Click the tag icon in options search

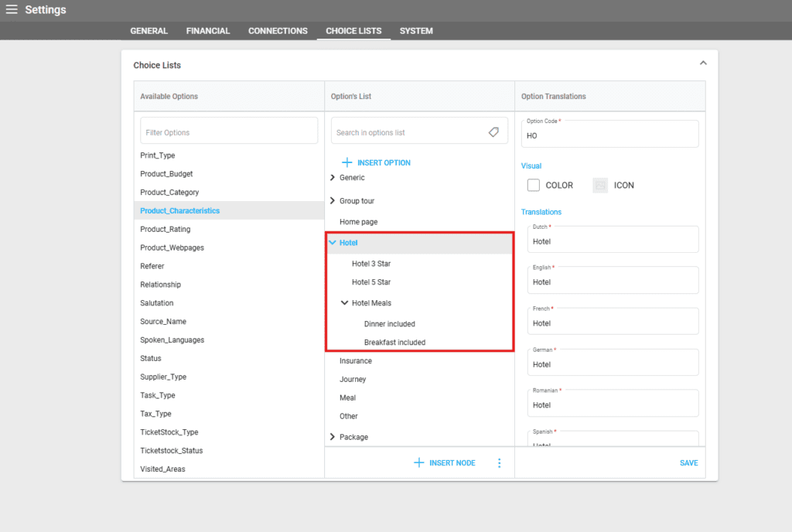pyautogui.click(x=493, y=132)
